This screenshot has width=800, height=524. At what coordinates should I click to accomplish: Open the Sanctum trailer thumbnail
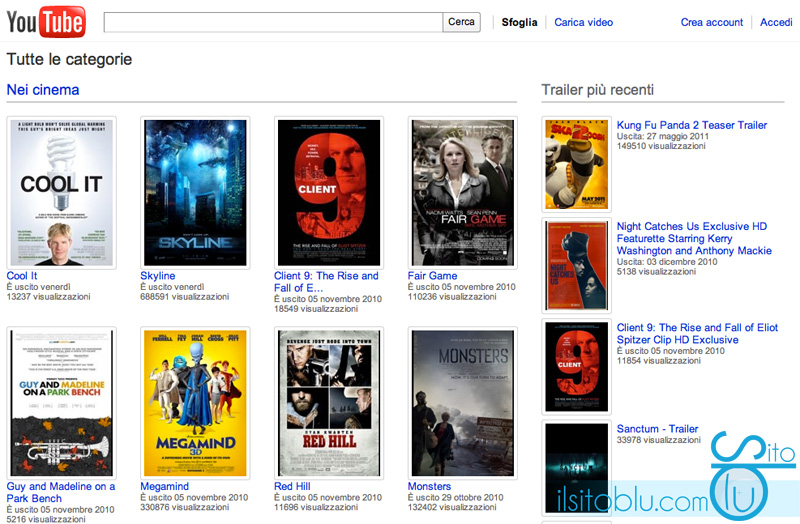click(577, 468)
